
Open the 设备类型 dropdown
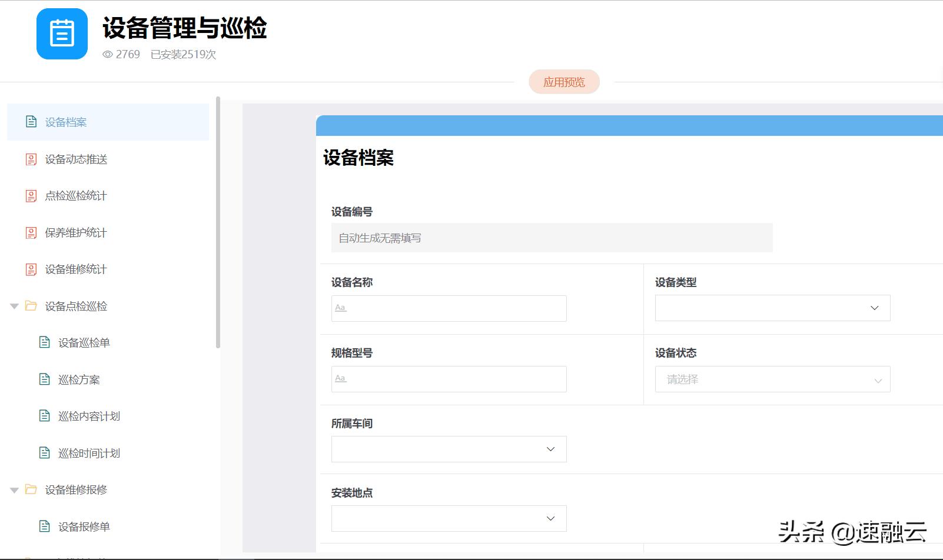click(772, 308)
